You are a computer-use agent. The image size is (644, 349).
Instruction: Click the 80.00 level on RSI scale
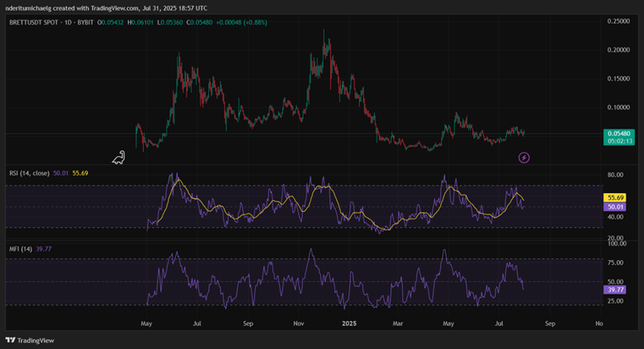click(616, 175)
